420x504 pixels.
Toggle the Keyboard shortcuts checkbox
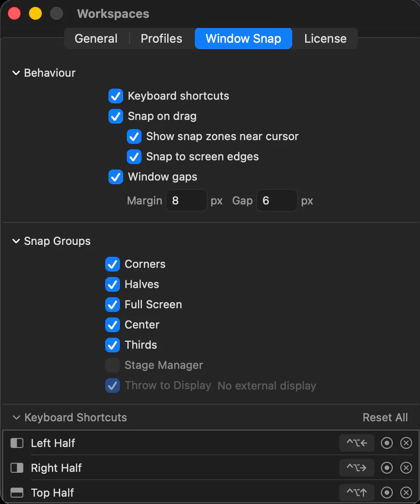pos(116,96)
